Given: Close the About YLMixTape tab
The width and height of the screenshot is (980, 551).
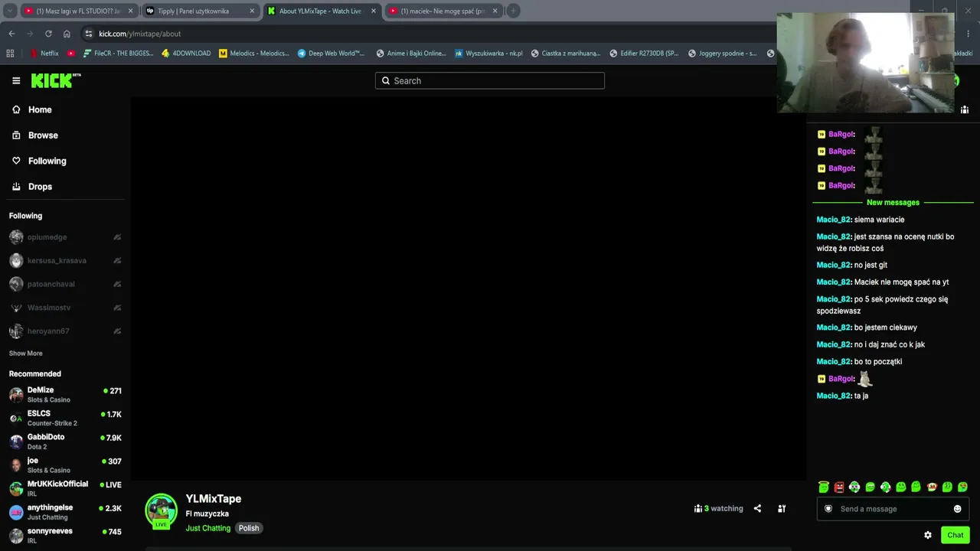Looking at the screenshot, I should pyautogui.click(x=374, y=11).
